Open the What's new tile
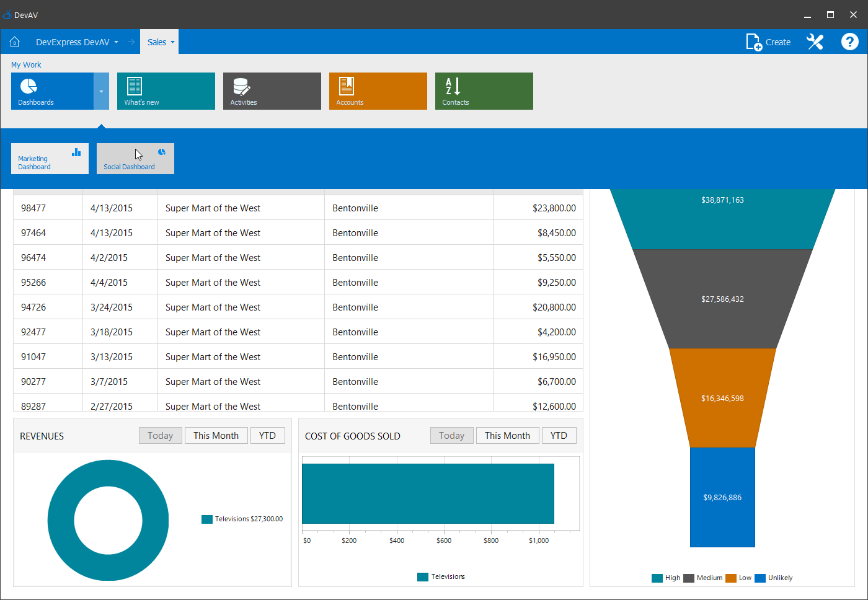Viewport: 868px width, 600px height. pos(166,91)
